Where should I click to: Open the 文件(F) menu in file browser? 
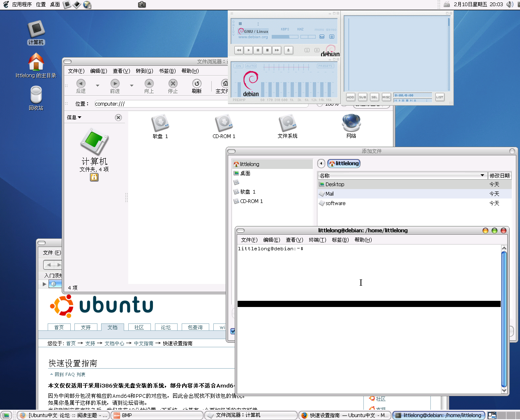[76, 71]
